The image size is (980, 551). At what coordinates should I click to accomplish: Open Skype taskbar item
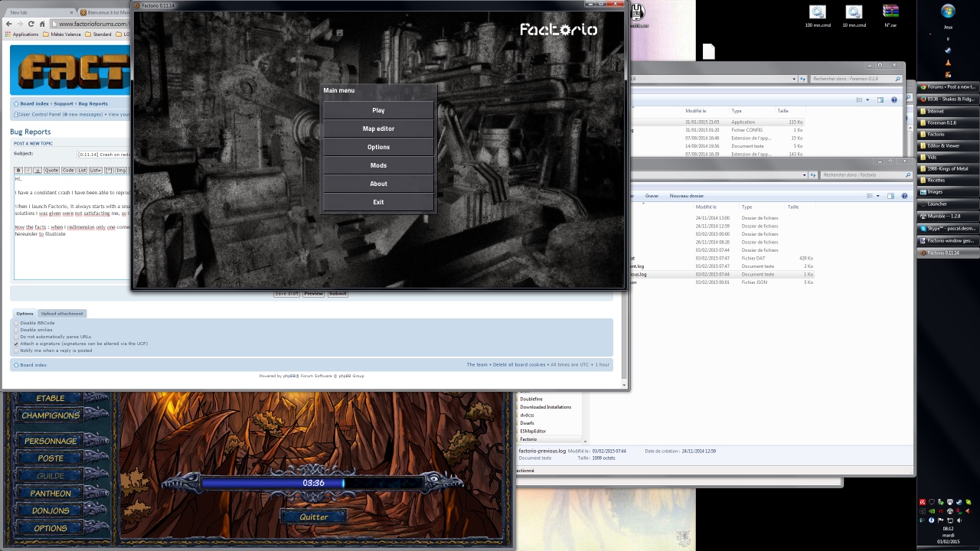click(x=949, y=228)
